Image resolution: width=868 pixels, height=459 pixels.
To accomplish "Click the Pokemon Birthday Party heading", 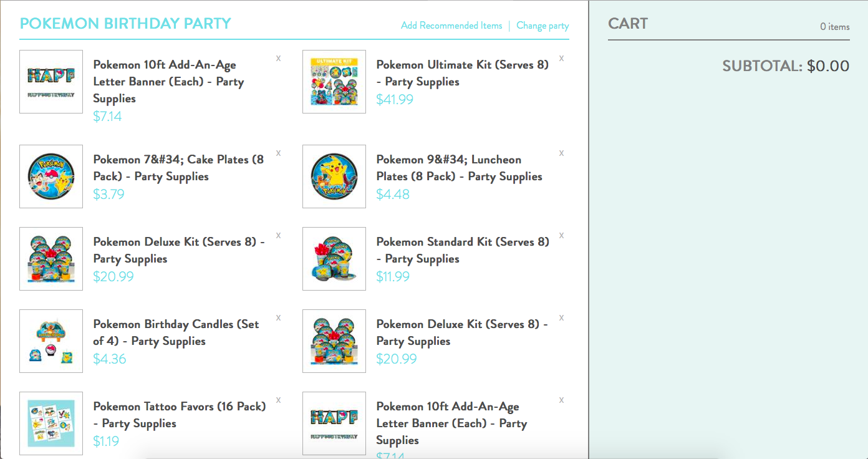I will 125,24.
